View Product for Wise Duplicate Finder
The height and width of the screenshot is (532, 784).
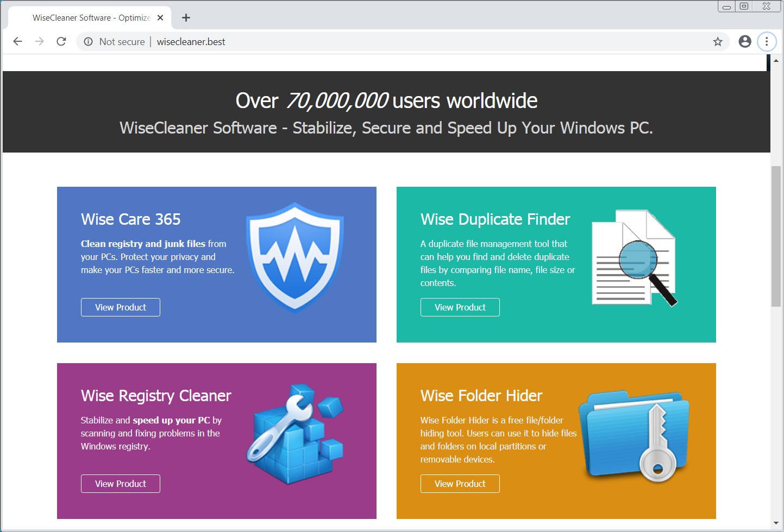point(460,307)
